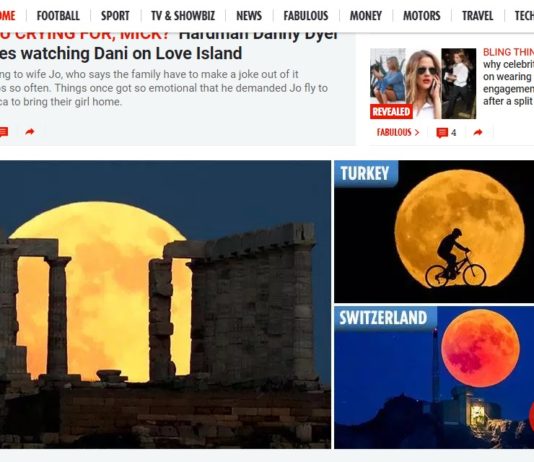Go to the Money section
The height and width of the screenshot is (462, 534).
coord(366,16)
